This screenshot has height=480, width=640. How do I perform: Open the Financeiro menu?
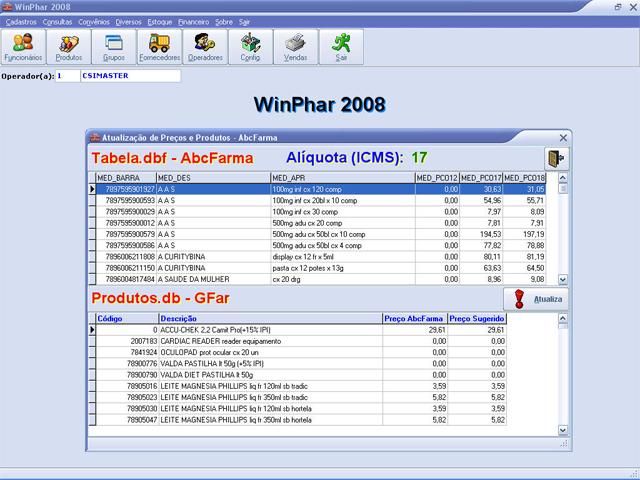193,22
